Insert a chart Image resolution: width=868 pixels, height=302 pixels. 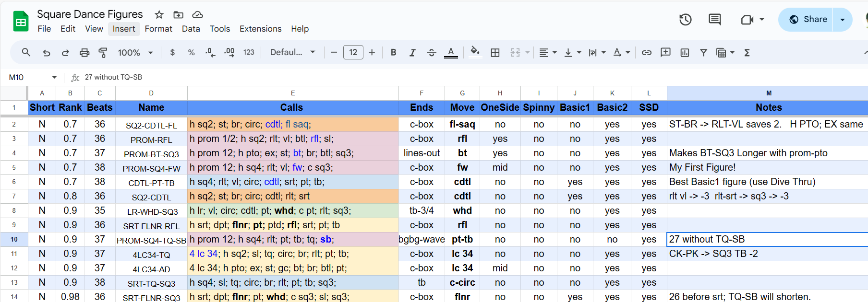pyautogui.click(x=685, y=53)
